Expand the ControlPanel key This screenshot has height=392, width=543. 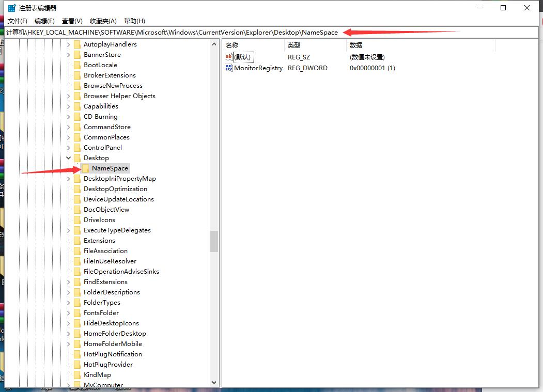[68, 148]
